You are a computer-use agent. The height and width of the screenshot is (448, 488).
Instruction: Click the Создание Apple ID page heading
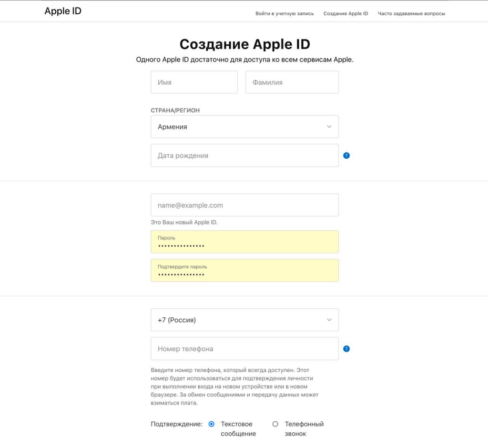(x=244, y=44)
